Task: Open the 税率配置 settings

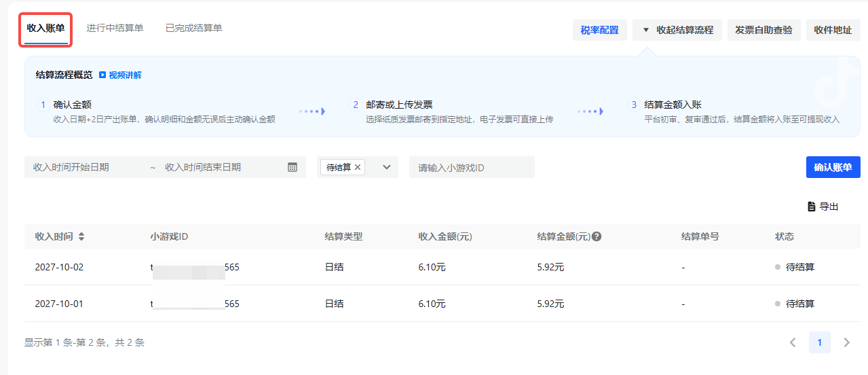Action: [599, 30]
